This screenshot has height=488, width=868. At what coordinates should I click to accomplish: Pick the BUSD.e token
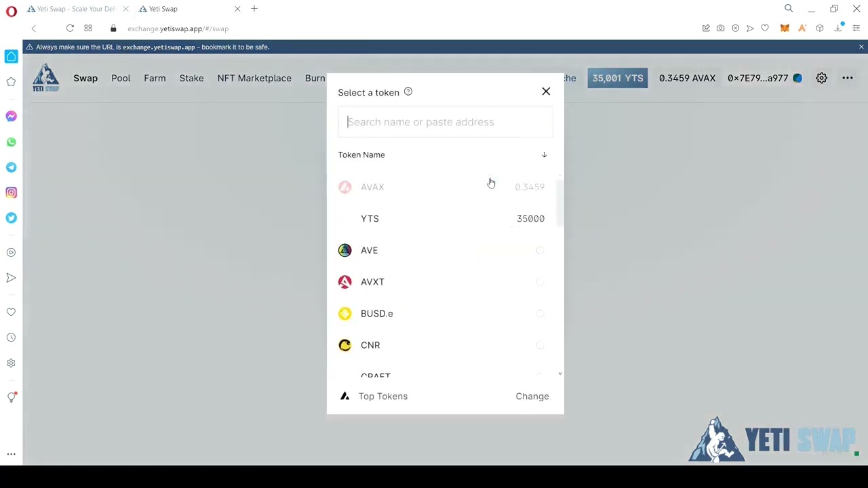coord(441,313)
